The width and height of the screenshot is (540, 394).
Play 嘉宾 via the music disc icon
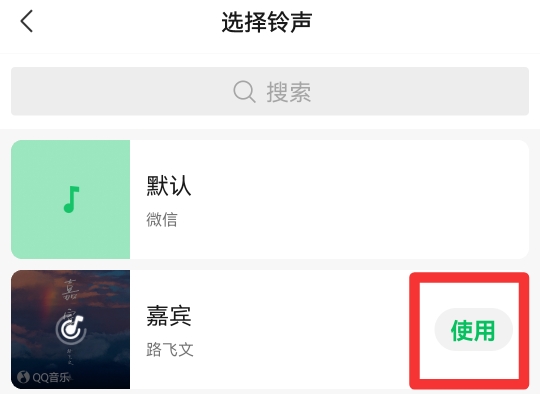pyautogui.click(x=71, y=330)
